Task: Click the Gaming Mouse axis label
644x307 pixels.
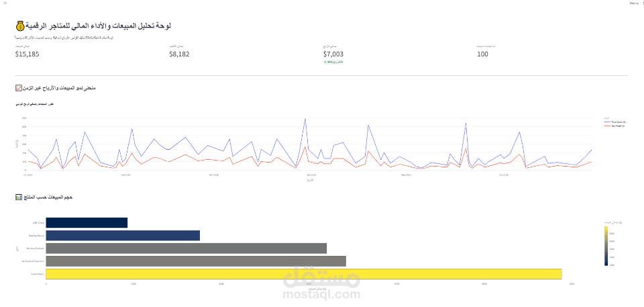Action: [36, 235]
